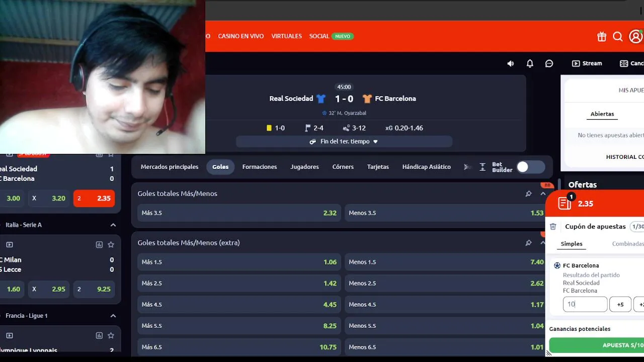Switch to Combinadas bet slip tab
The width and height of the screenshot is (644, 362).
pyautogui.click(x=628, y=244)
